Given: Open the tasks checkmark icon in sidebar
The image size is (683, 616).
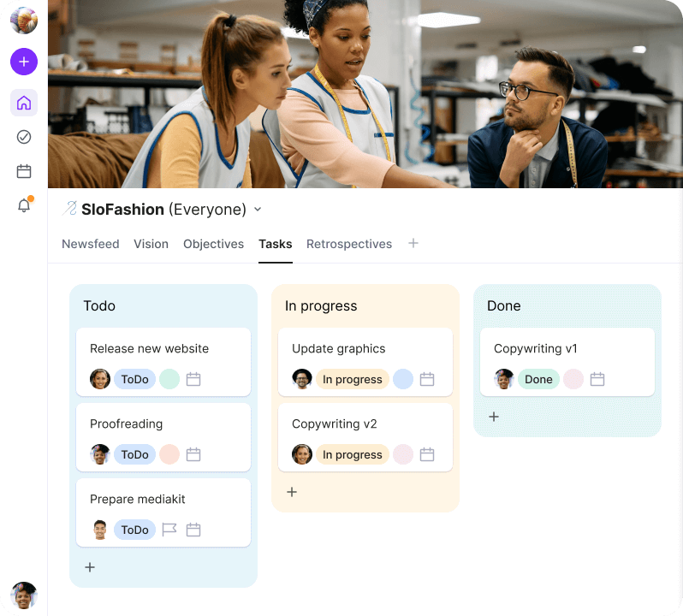Looking at the screenshot, I should pos(24,137).
